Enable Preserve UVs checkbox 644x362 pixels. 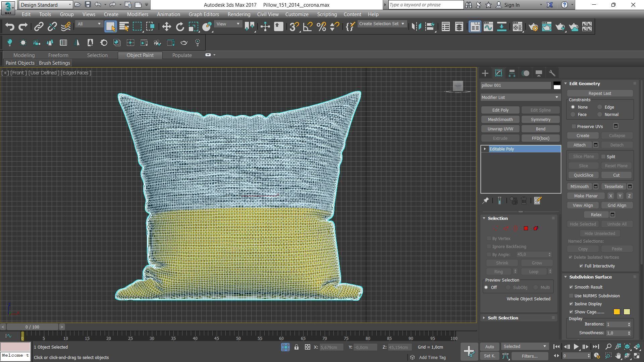click(574, 126)
